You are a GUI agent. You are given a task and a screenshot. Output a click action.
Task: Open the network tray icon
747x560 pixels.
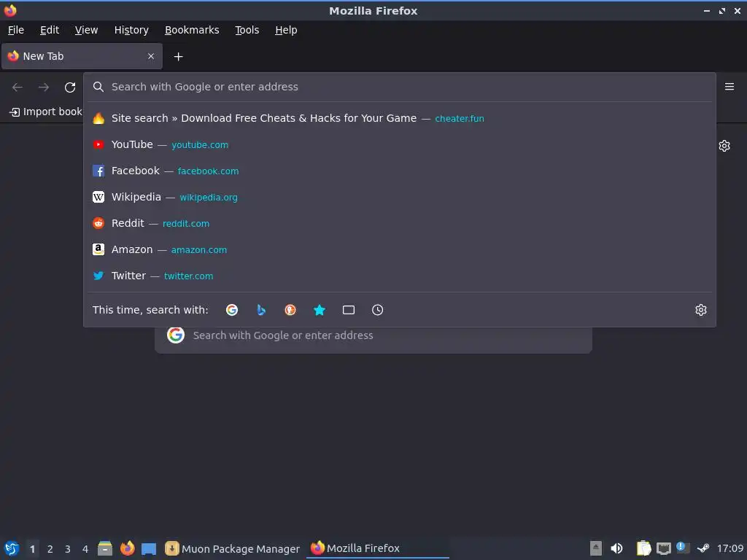tap(664, 548)
